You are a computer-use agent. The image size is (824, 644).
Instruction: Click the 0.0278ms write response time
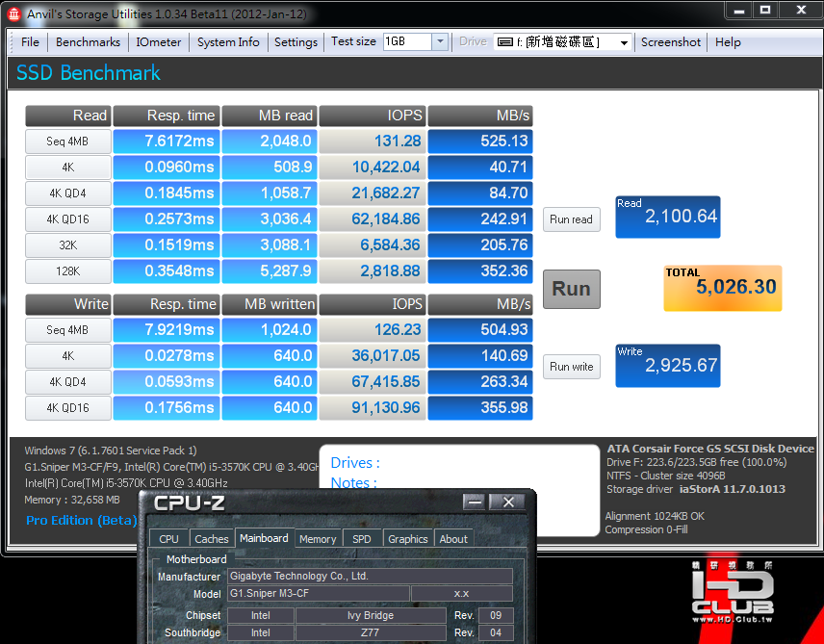click(167, 355)
